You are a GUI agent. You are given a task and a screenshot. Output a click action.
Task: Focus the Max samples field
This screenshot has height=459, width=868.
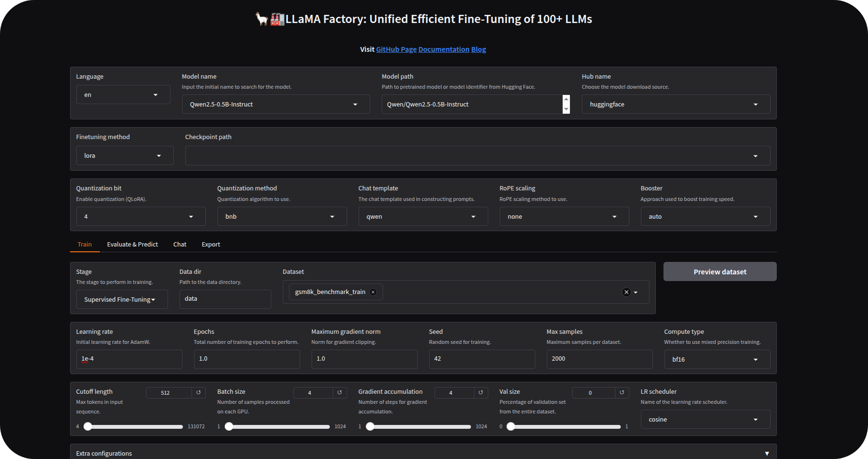point(600,359)
